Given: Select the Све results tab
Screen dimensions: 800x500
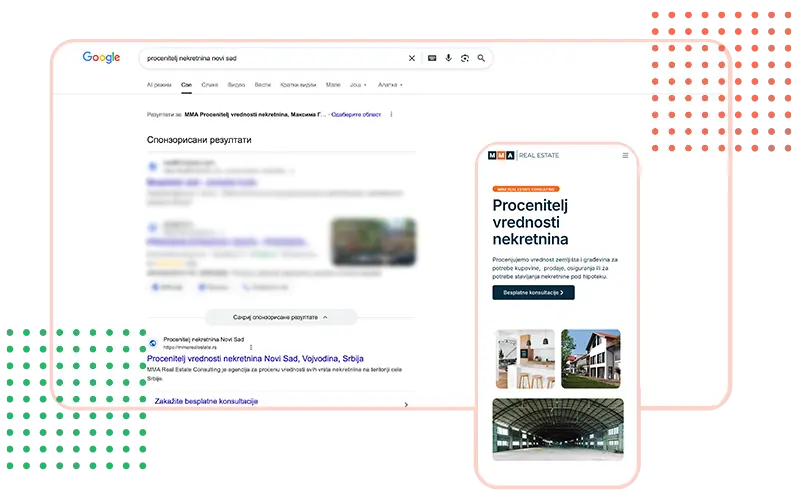Looking at the screenshot, I should tap(187, 85).
